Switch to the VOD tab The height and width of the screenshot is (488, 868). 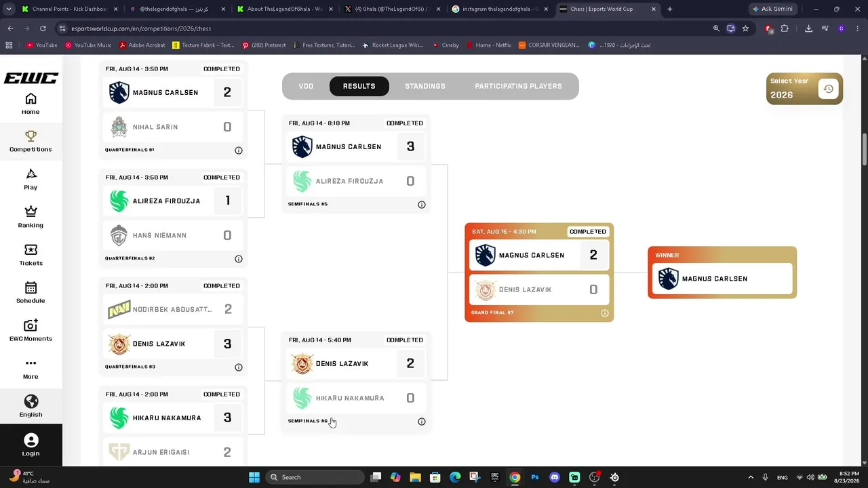point(306,86)
